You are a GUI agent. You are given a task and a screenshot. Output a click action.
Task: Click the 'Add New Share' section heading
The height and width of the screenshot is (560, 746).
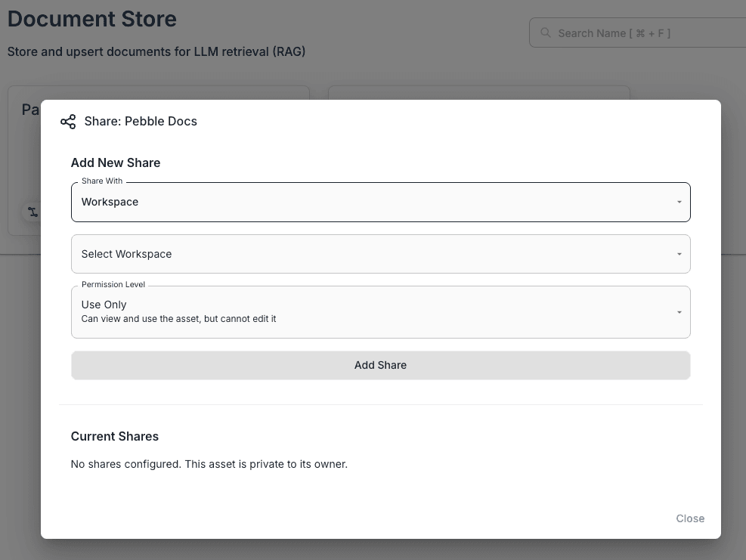click(x=115, y=162)
